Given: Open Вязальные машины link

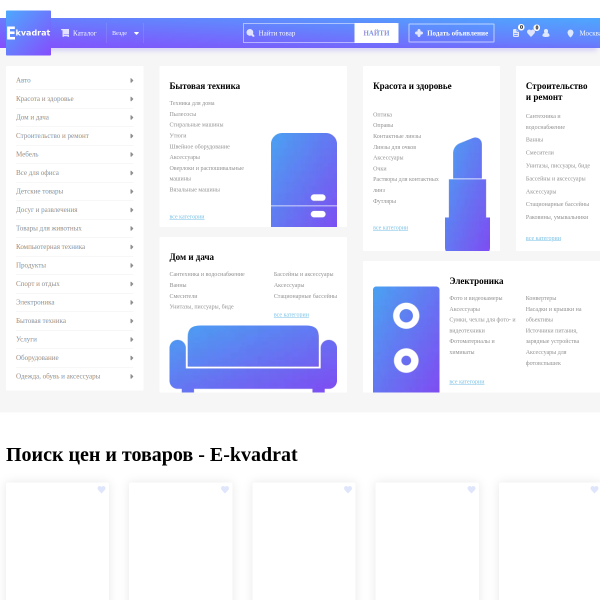Looking at the screenshot, I should pos(195,189).
